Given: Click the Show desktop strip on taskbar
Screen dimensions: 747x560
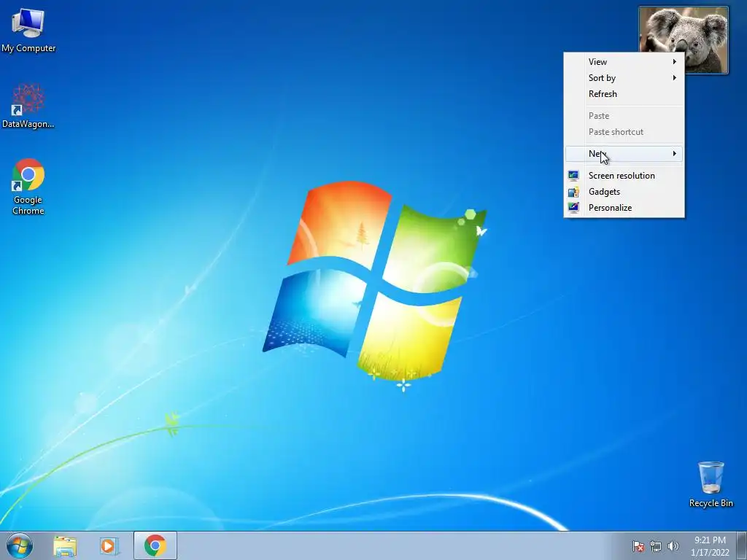Looking at the screenshot, I should pyautogui.click(x=742, y=545).
